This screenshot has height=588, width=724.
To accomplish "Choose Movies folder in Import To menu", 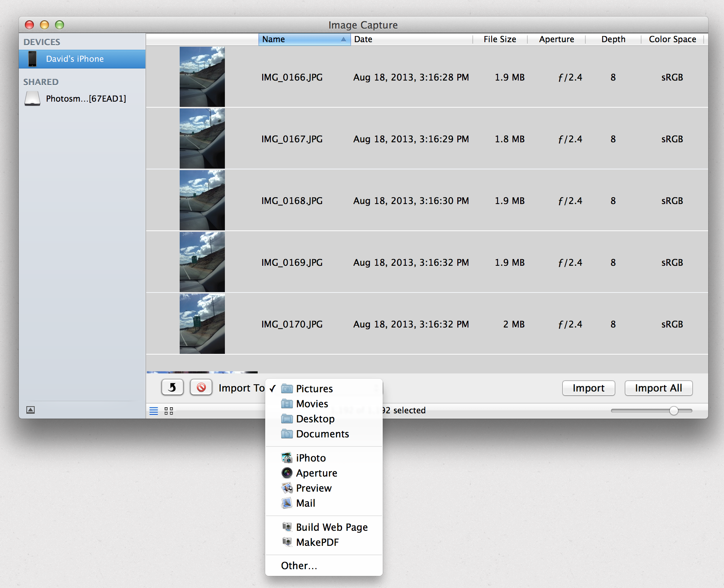I will pyautogui.click(x=324, y=404).
